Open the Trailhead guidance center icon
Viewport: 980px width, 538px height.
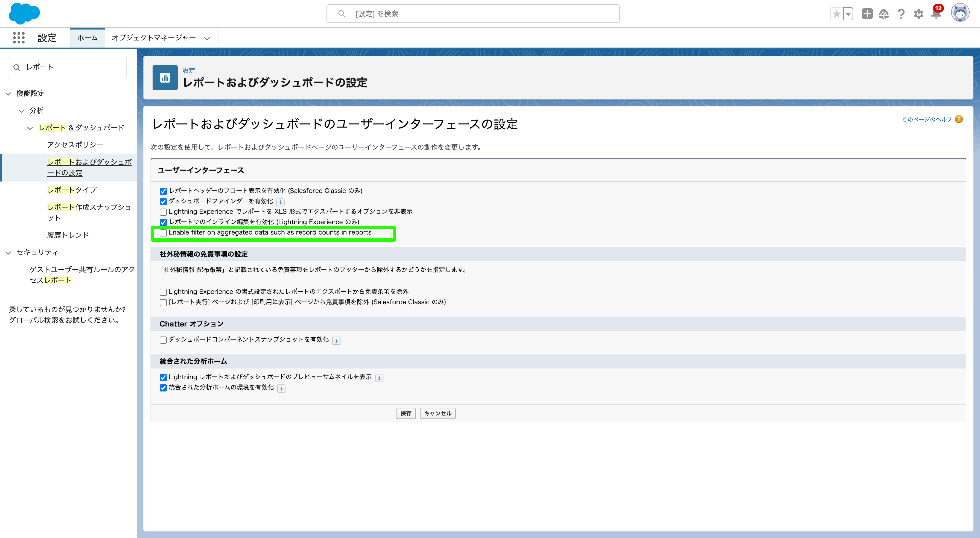(x=884, y=14)
